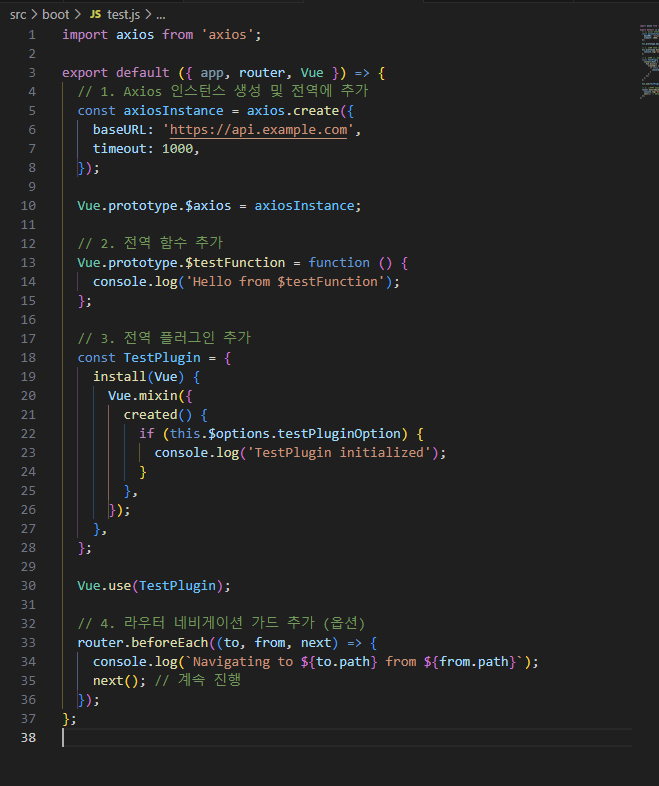Viewport: 659px width, 786px height.
Task: Click the 'Navigating to' template string
Action: [354, 662]
